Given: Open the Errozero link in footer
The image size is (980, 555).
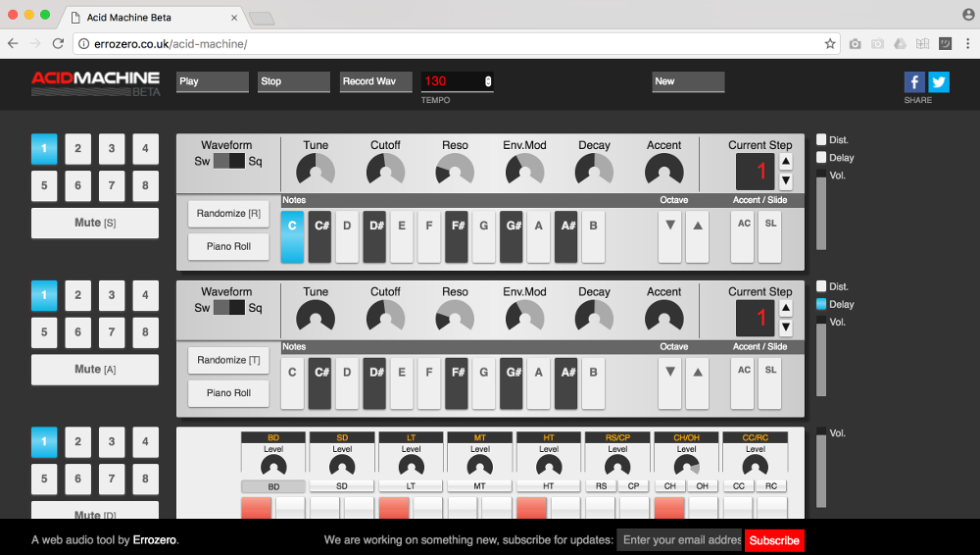Looking at the screenshot, I should click(155, 539).
